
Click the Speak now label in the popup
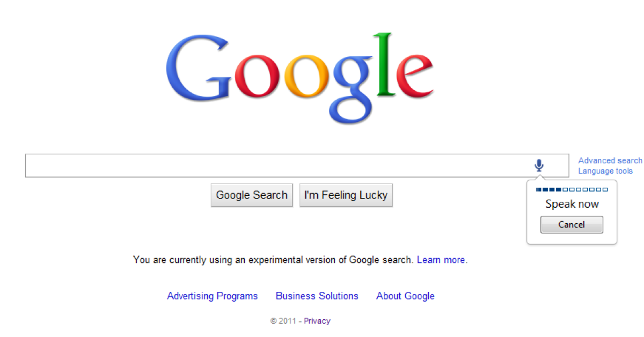[572, 204]
